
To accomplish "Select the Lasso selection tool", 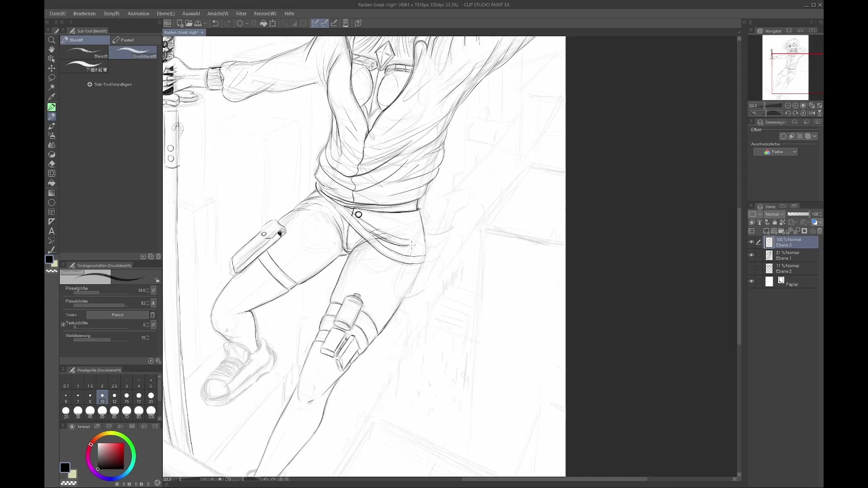I will tap(52, 78).
